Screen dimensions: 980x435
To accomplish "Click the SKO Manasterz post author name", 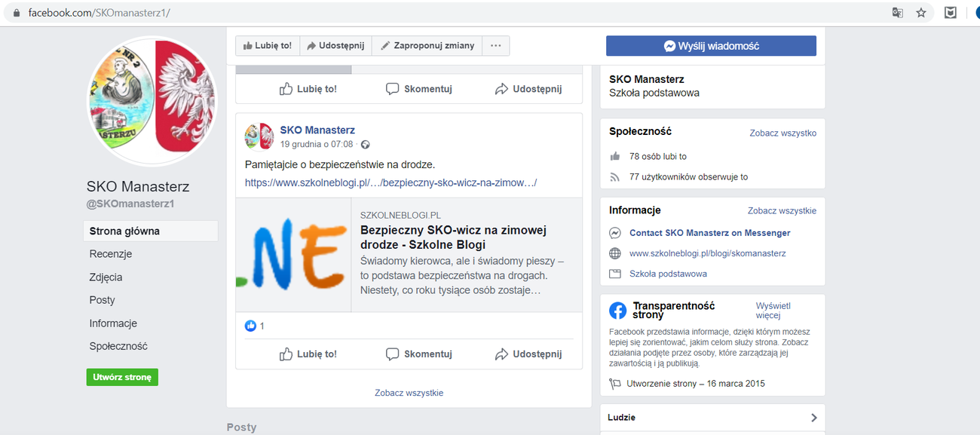I will tap(317, 130).
